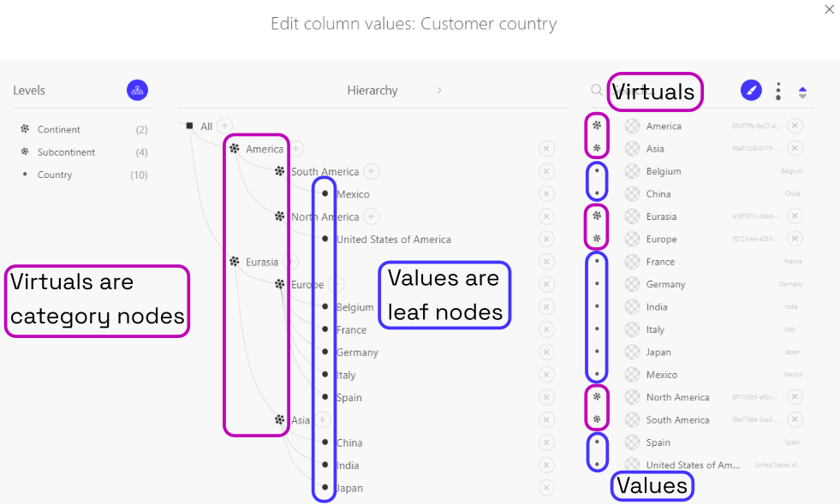Remove Mexico using its circular x control

pyautogui.click(x=546, y=193)
